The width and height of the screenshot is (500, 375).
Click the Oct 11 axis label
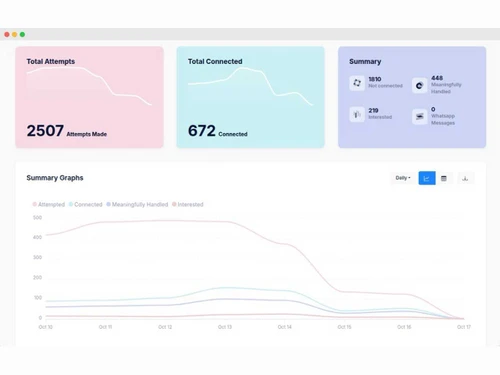point(105,327)
